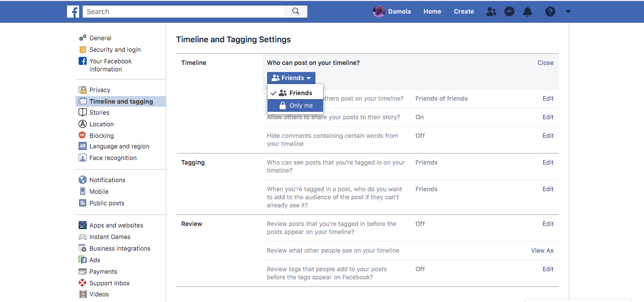Image resolution: width=644 pixels, height=302 pixels.
Task: Click Damola's profile picture
Action: [379, 12]
